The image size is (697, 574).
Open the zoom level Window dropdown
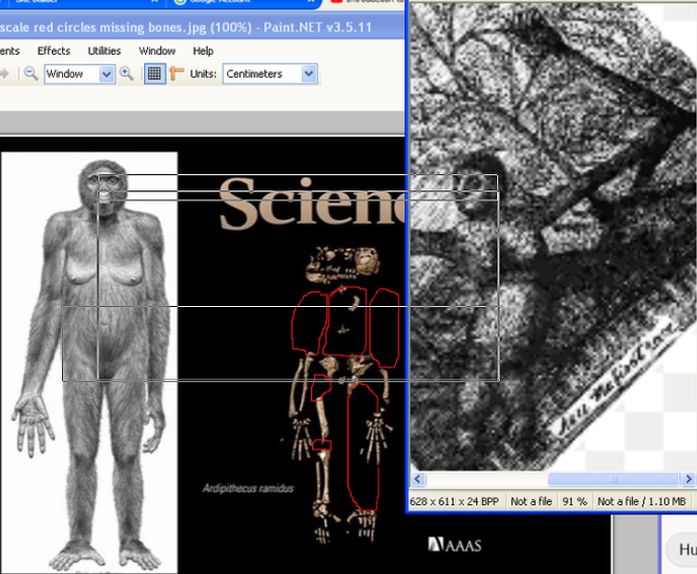pyautogui.click(x=80, y=74)
